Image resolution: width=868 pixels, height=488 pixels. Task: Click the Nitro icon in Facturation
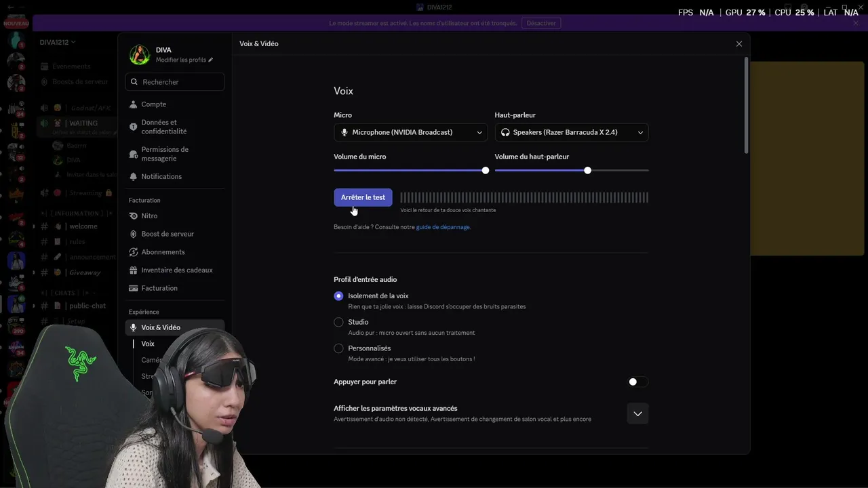(134, 216)
